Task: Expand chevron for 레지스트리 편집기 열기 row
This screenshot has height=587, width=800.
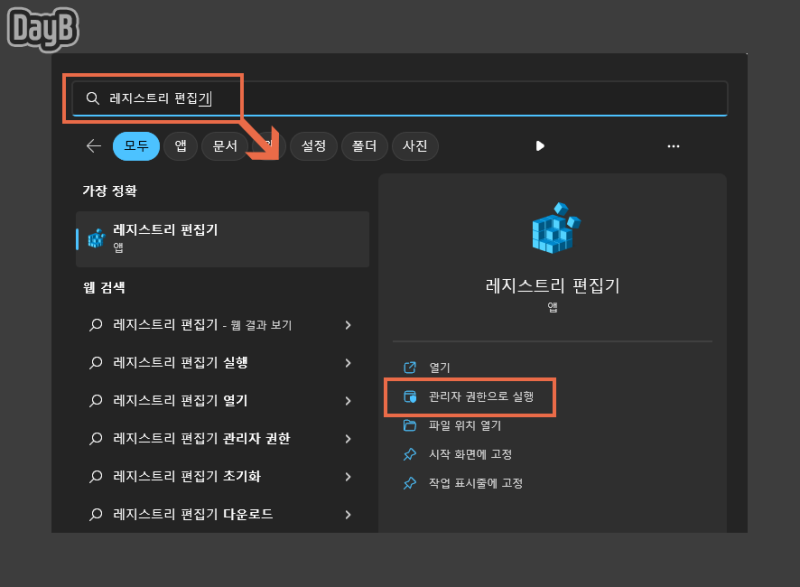Action: 348,401
